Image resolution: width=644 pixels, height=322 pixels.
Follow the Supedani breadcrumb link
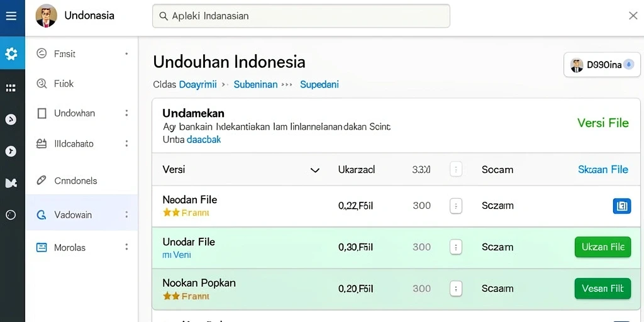[x=319, y=85]
